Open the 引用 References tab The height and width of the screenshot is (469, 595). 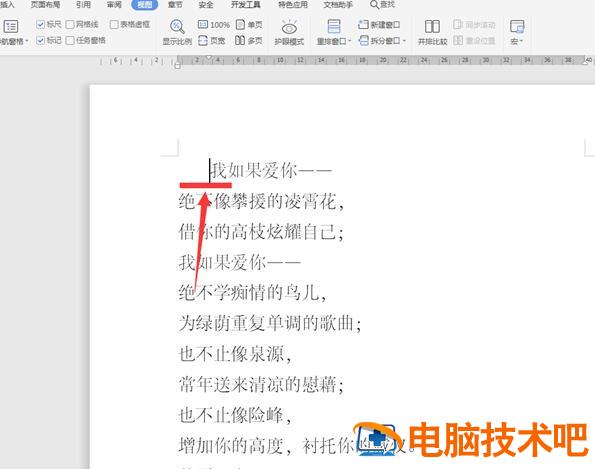click(83, 5)
